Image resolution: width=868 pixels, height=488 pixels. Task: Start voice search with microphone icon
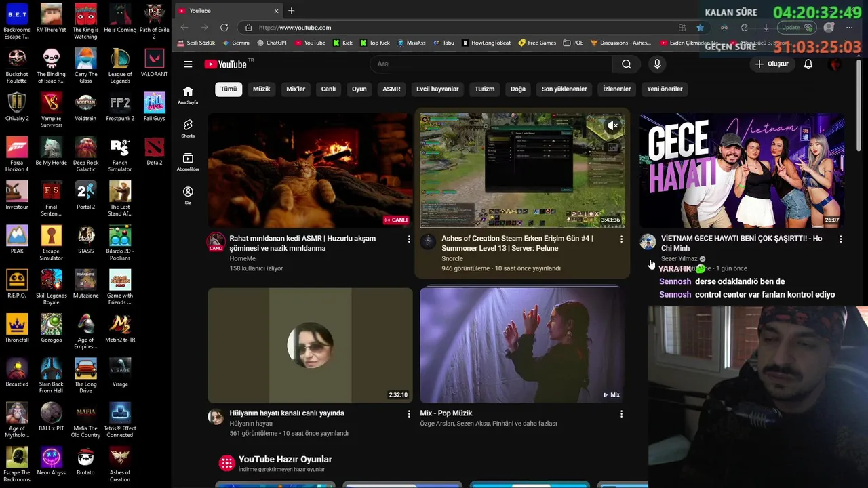(x=657, y=64)
